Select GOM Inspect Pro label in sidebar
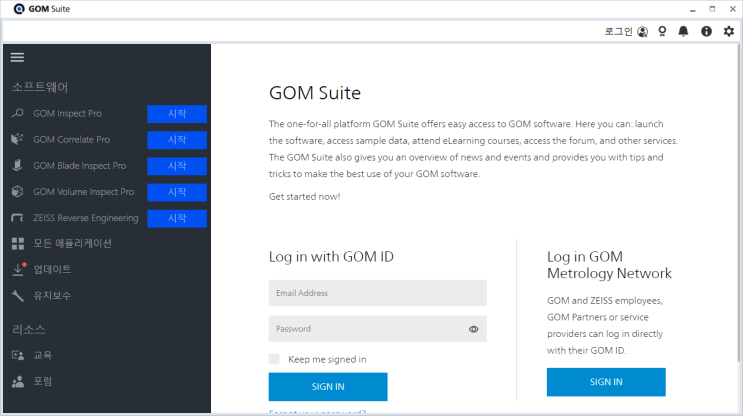The height and width of the screenshot is (416, 743). click(x=67, y=113)
